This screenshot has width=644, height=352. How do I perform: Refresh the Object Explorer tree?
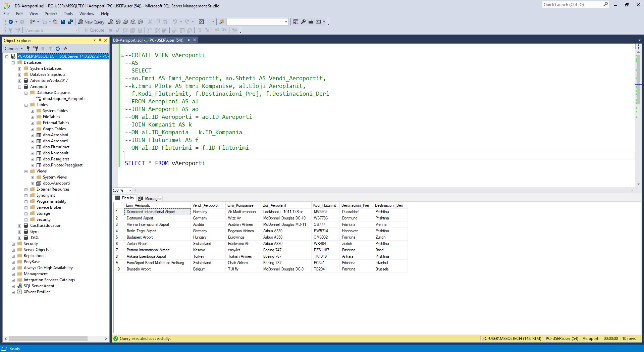(x=58, y=48)
